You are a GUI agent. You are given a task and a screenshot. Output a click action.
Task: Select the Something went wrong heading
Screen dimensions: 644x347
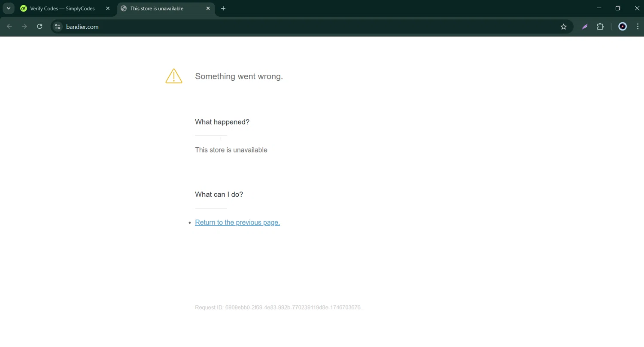click(239, 76)
